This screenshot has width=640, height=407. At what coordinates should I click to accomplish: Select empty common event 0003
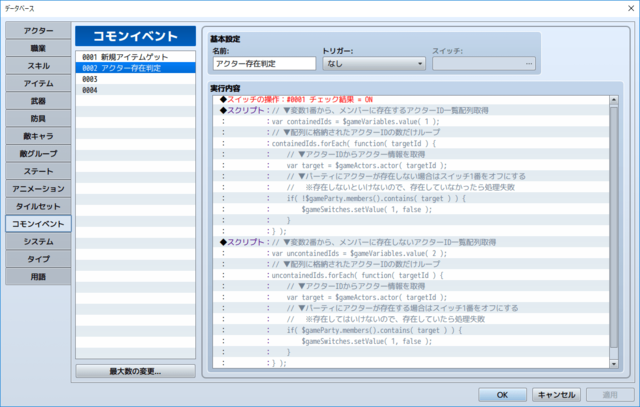[x=135, y=79]
